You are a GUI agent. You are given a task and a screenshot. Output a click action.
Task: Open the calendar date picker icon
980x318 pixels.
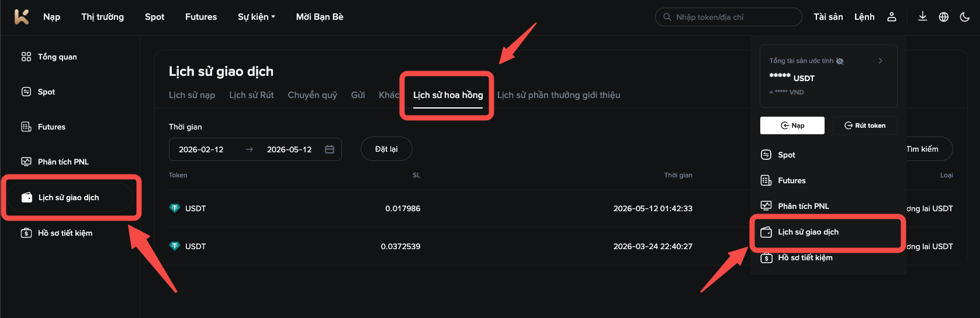point(330,149)
